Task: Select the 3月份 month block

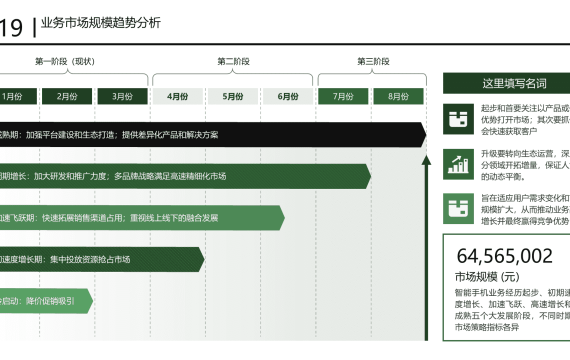Action: pos(123,96)
